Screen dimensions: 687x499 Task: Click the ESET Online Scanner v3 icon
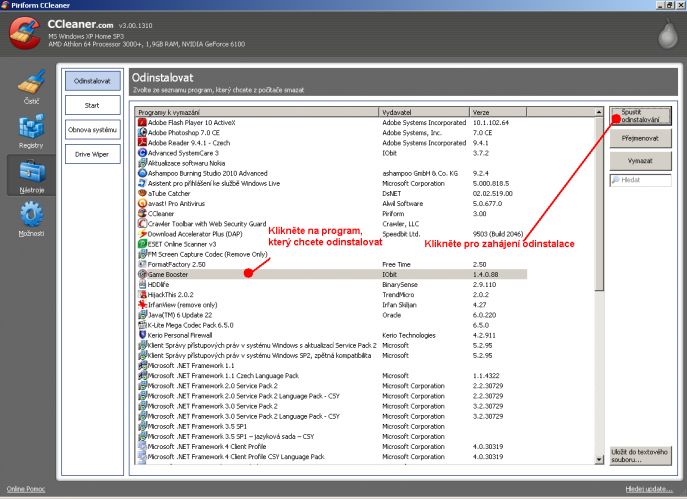point(142,244)
